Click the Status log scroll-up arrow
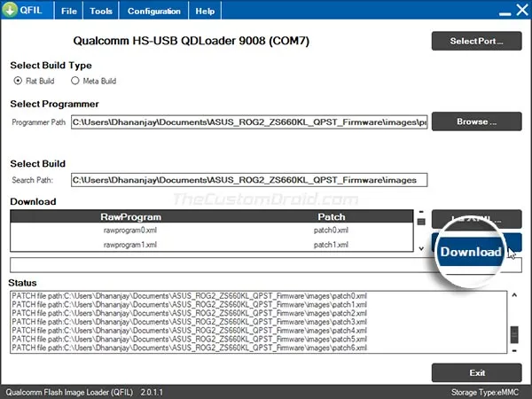Screen dimensions: 532x399 514,295
